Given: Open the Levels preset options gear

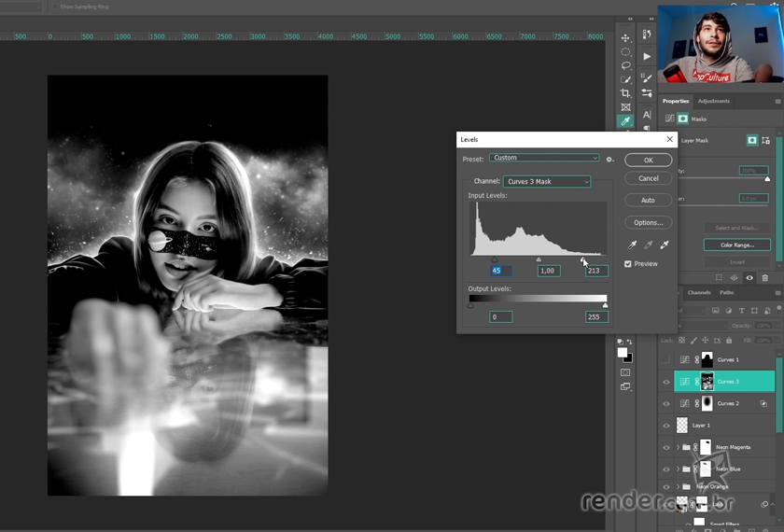Looking at the screenshot, I should pos(609,159).
